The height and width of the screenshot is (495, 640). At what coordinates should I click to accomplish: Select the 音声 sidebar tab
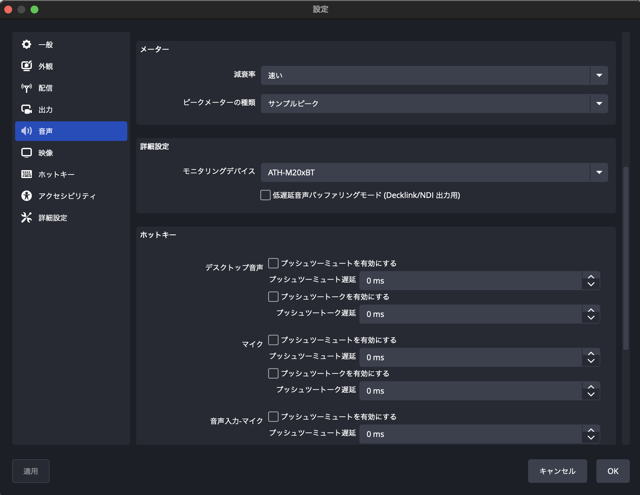coord(70,131)
